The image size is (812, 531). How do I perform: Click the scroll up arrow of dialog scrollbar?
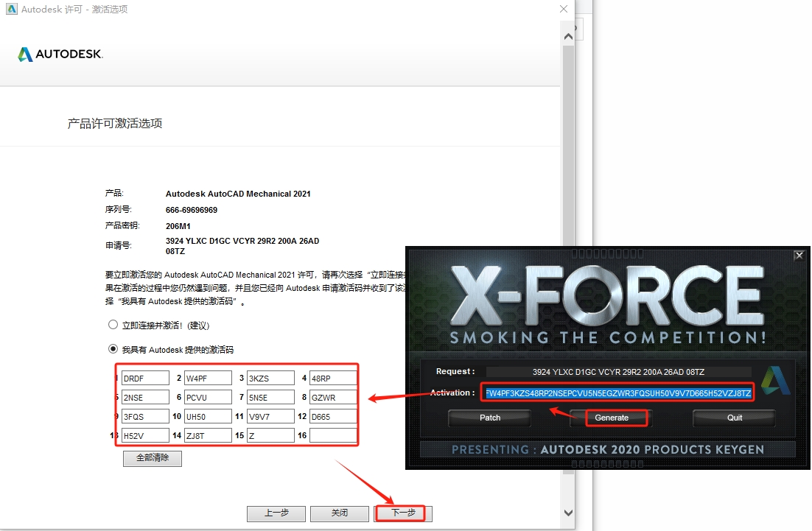[568, 37]
